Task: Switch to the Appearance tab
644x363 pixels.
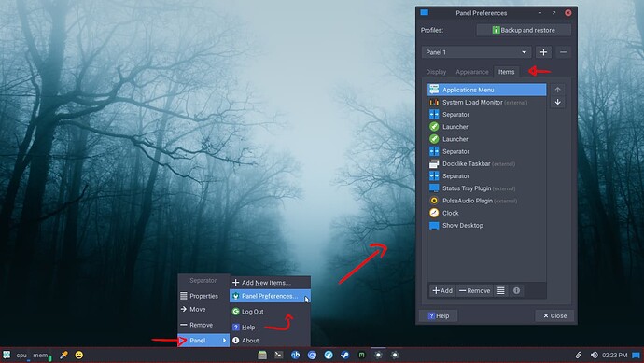Action: (x=472, y=72)
